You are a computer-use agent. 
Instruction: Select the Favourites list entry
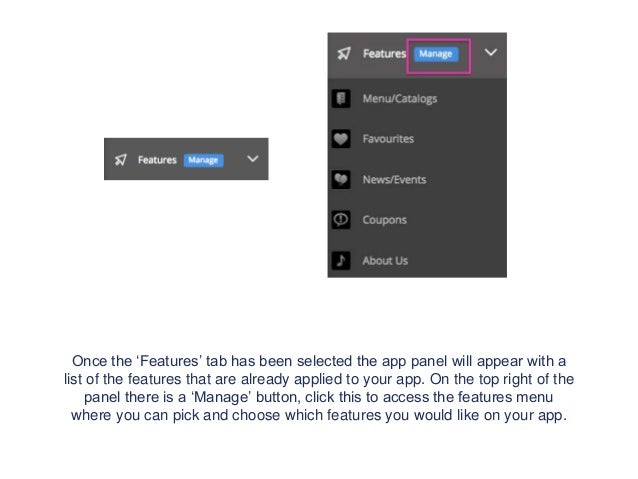pos(388,139)
